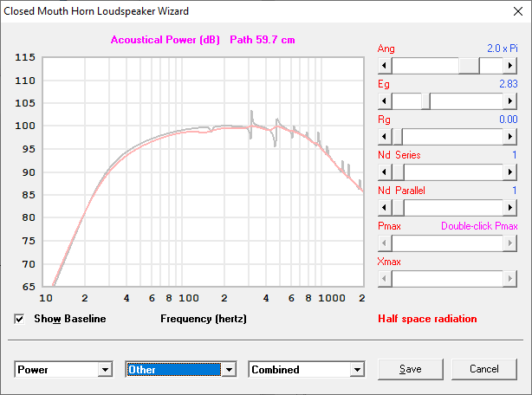Decrease Nd Parallel with left arrow
Screen dimensions: 532x395
(385, 208)
